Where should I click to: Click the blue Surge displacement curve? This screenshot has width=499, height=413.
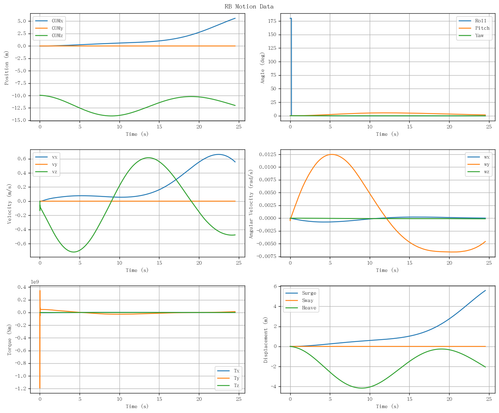[449, 319]
